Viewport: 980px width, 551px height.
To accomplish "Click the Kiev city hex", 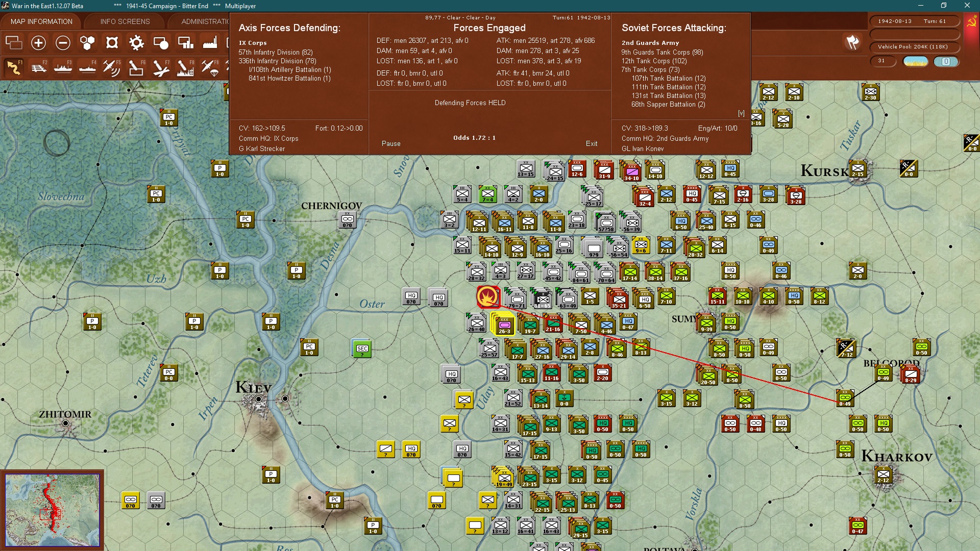I will (259, 399).
